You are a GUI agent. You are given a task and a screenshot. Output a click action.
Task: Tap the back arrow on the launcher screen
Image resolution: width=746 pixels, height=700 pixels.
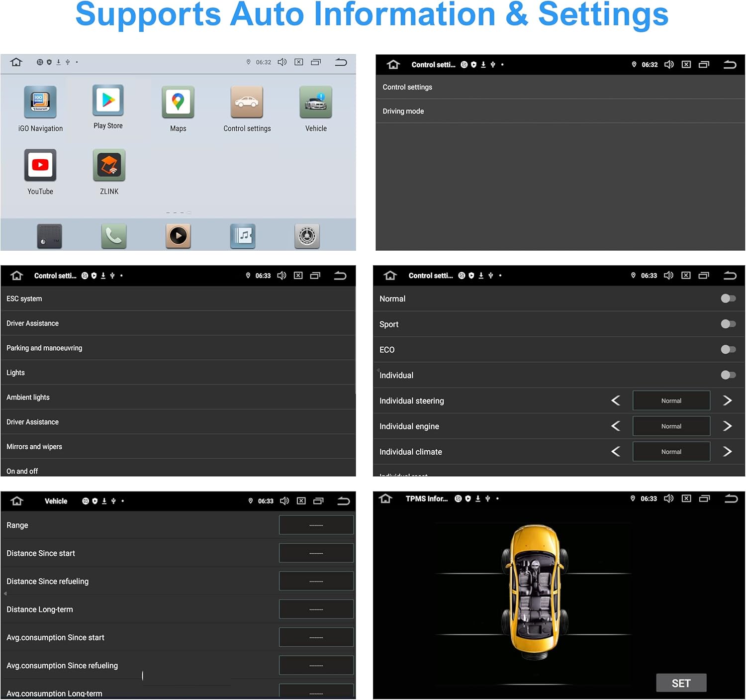coord(341,62)
